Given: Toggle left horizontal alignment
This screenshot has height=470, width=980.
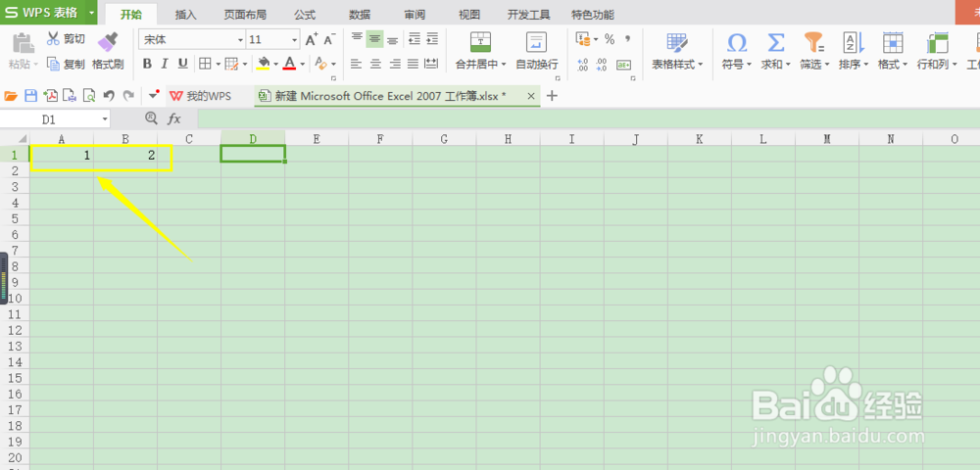Looking at the screenshot, I should pyautogui.click(x=357, y=63).
